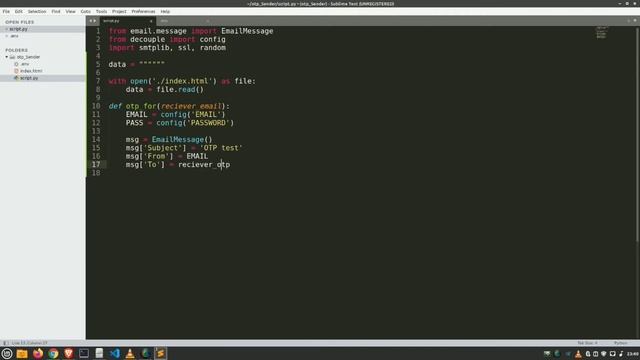640x360 pixels.
Task: Open the Goto menu
Action: [86, 11]
